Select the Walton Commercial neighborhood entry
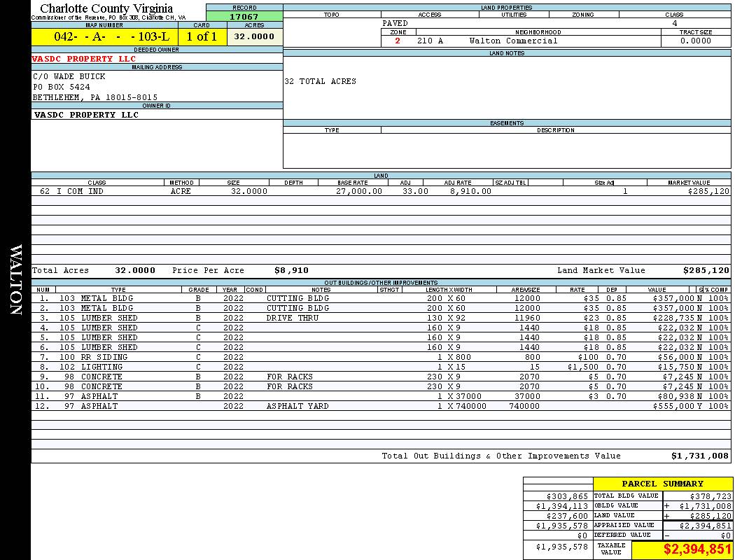This screenshot has height=560, width=735. 513,41
